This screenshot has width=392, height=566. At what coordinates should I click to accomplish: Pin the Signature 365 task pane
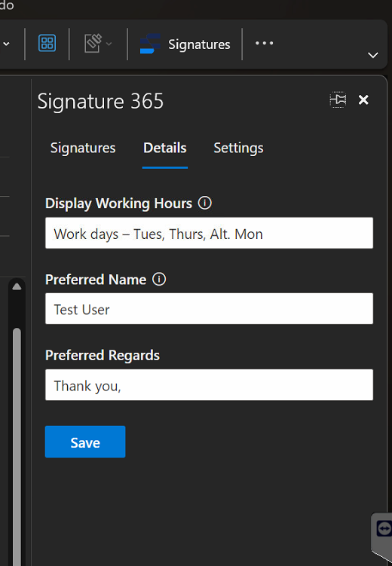[x=338, y=99]
